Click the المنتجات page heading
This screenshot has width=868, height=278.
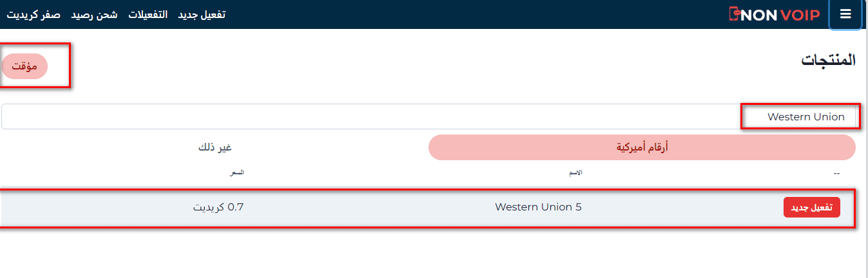coord(828,60)
